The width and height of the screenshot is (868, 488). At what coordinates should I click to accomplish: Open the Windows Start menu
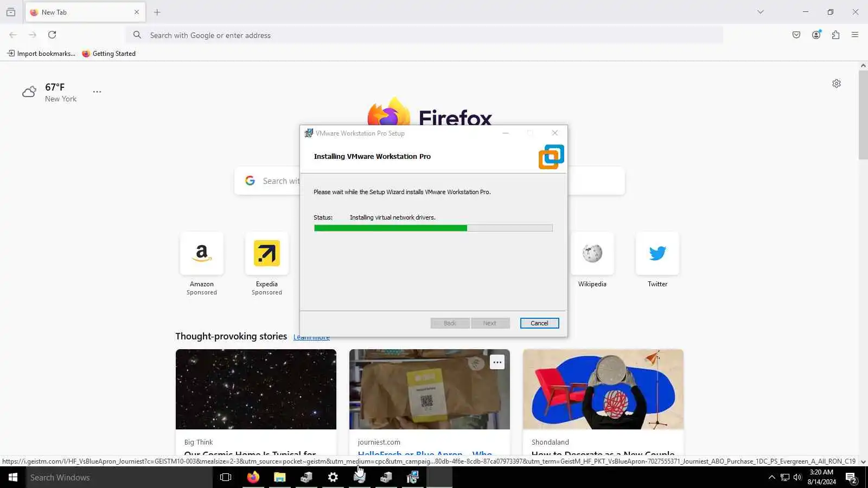coord(13,477)
